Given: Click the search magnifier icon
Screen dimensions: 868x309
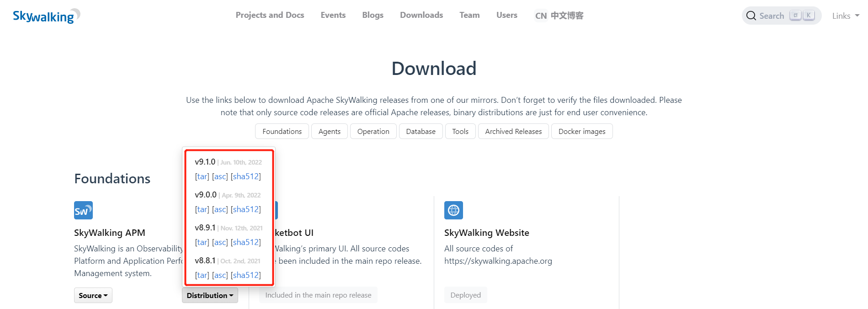Looking at the screenshot, I should [751, 16].
